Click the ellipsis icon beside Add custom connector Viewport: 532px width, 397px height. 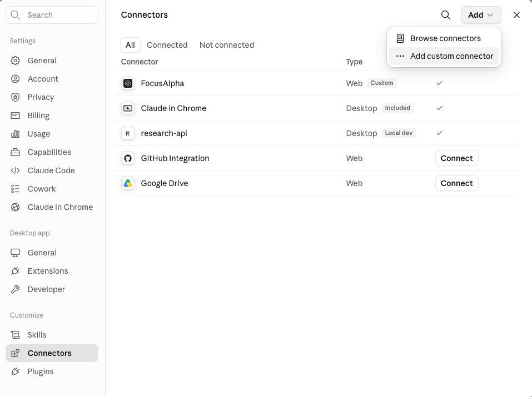[400, 56]
